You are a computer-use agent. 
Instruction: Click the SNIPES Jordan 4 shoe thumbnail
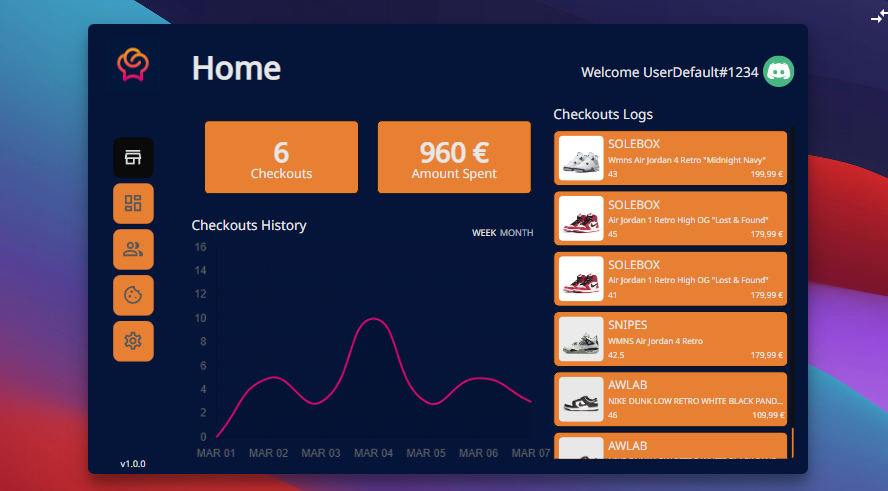(x=581, y=339)
